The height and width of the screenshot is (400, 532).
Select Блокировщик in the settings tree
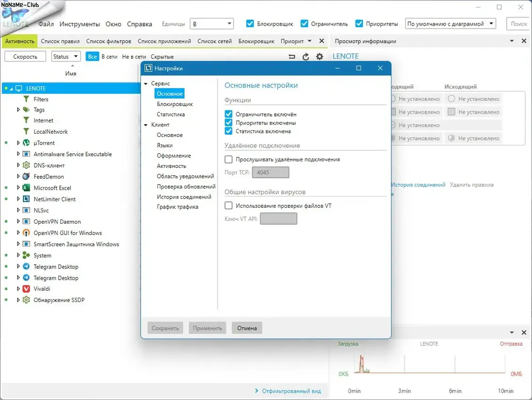pyautogui.click(x=174, y=104)
